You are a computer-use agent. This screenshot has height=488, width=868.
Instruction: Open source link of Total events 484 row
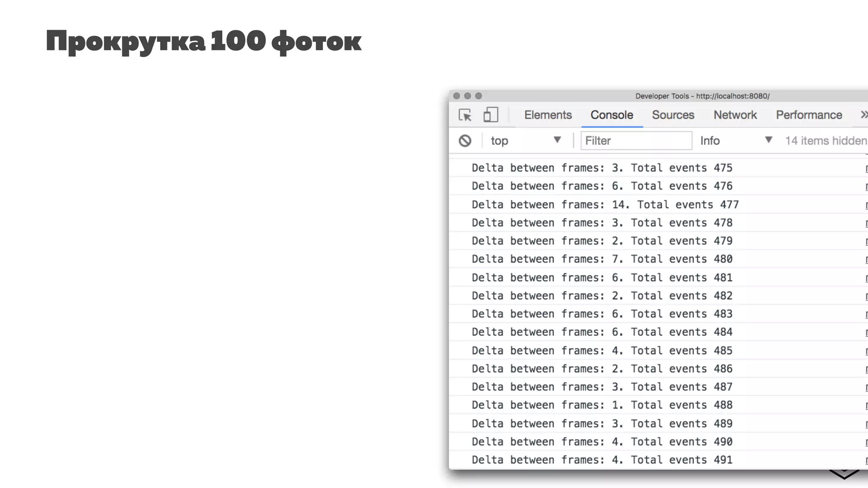(x=866, y=333)
